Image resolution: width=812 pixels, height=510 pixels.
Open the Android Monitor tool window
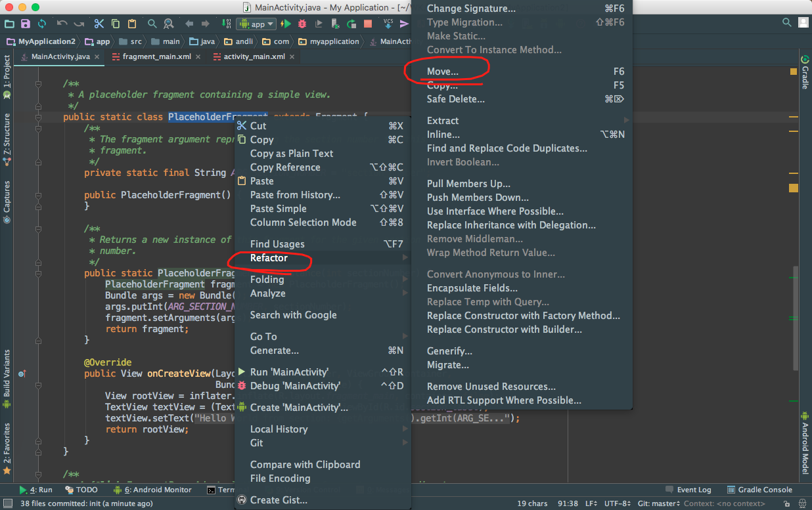click(152, 490)
